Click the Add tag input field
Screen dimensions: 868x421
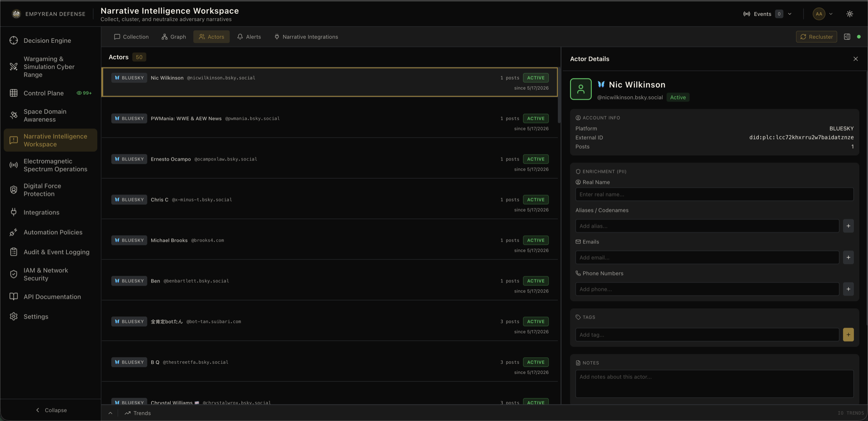coord(707,335)
